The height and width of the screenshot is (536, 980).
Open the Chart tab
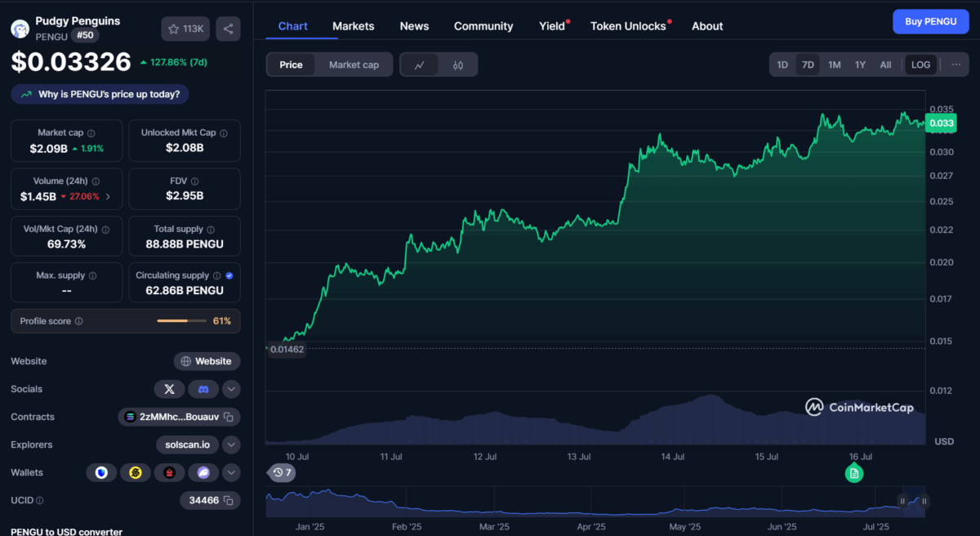[x=293, y=26]
